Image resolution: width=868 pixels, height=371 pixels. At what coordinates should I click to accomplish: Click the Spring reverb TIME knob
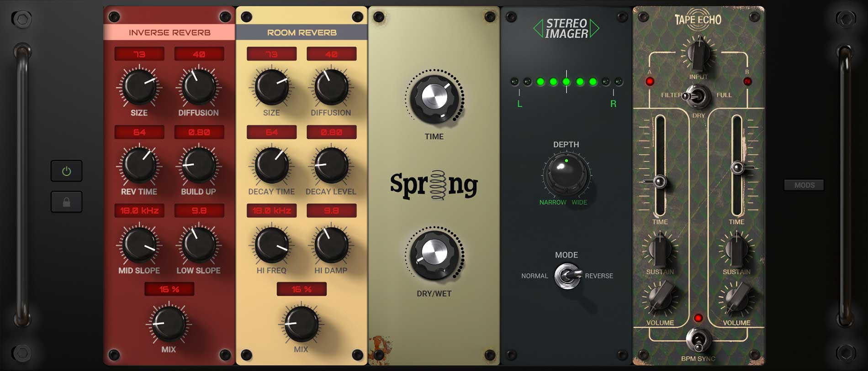(x=434, y=97)
